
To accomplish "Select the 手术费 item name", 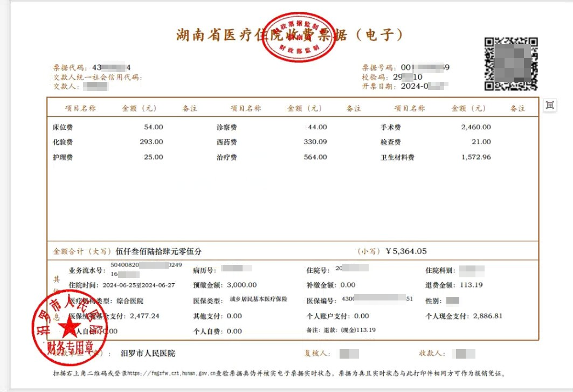I will point(391,128).
